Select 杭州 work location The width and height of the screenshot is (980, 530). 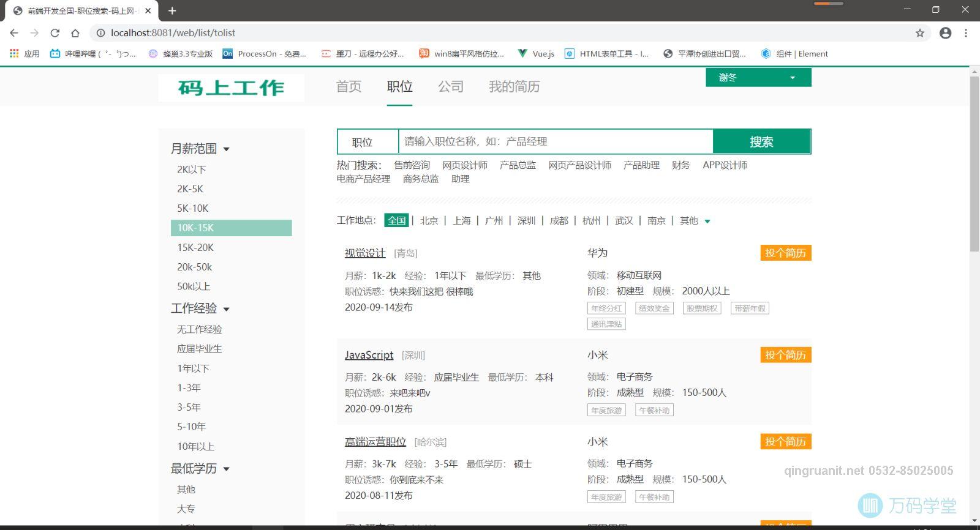click(x=591, y=221)
